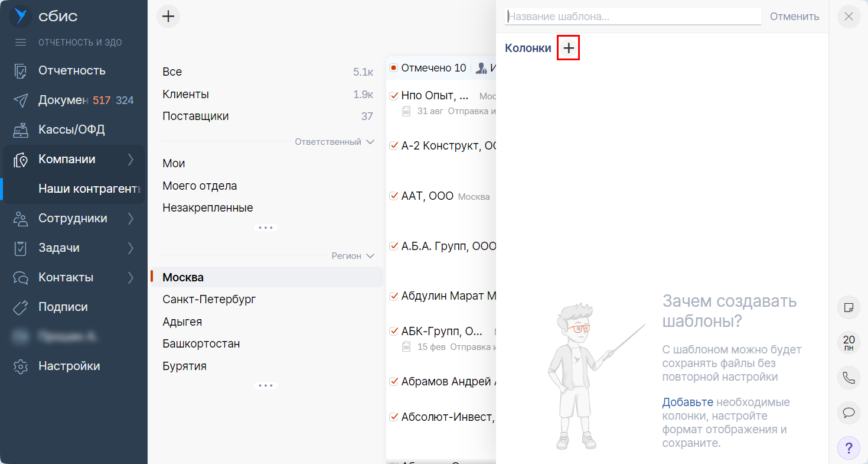868x464 pixels.
Task: Open the Ответственный filter dropdown
Action: click(x=335, y=142)
